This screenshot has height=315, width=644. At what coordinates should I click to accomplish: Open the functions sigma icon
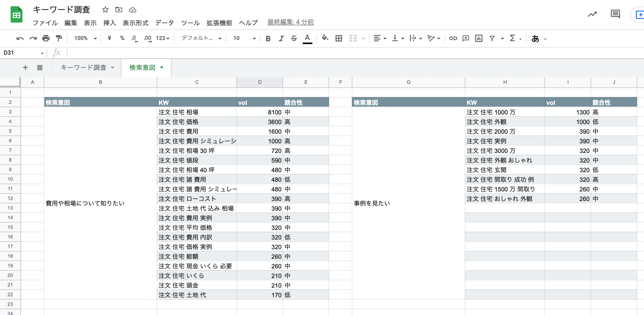point(512,38)
